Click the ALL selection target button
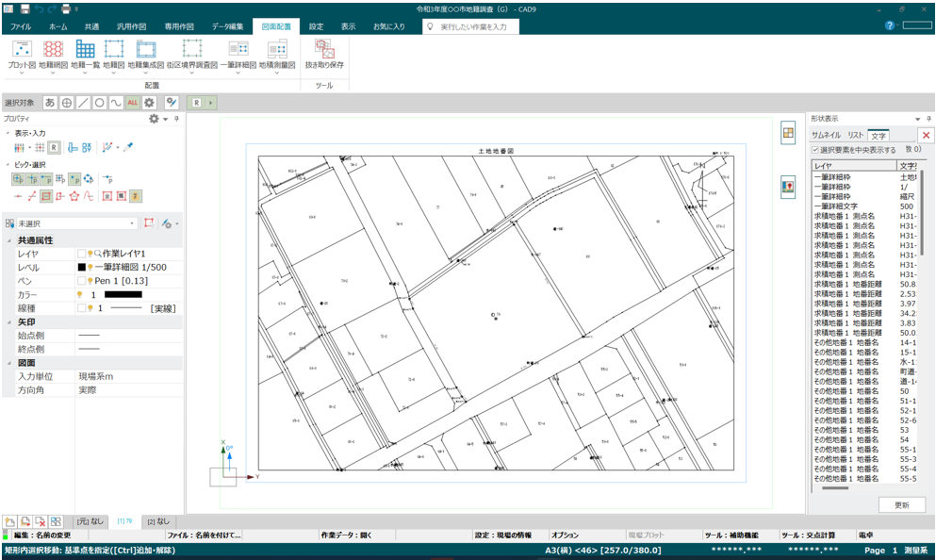 (133, 103)
